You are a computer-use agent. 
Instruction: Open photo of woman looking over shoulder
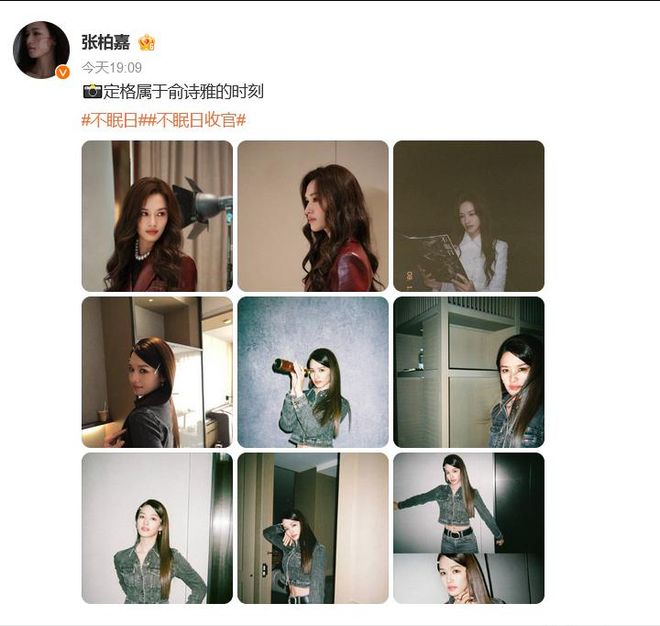tap(157, 372)
